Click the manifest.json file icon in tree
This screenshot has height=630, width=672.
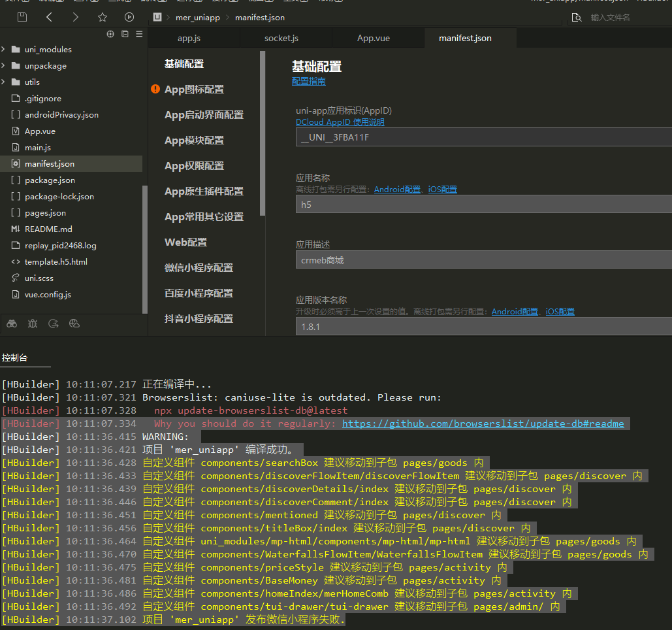[16, 164]
